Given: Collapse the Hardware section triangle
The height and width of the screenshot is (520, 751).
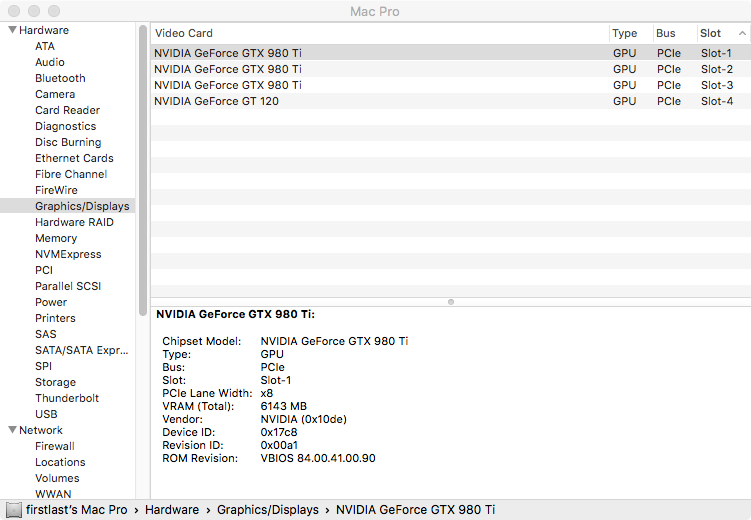Looking at the screenshot, I should pos(13,30).
